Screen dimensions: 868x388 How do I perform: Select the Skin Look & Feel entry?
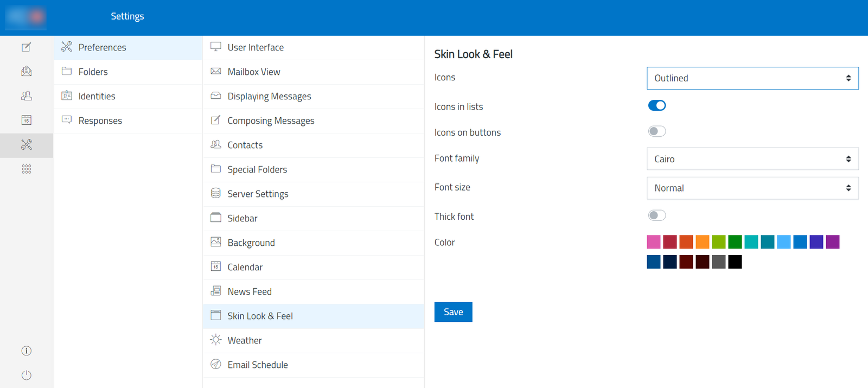coord(313,316)
